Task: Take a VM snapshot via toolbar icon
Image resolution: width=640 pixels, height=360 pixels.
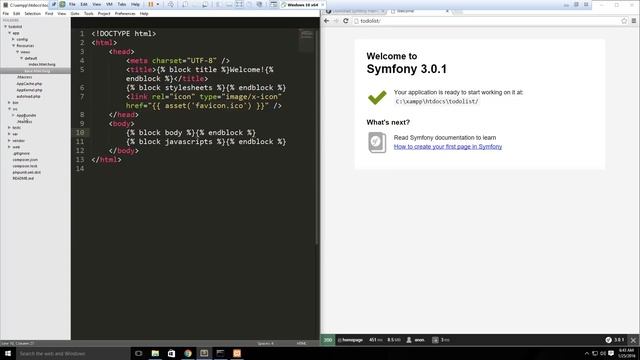Action: tap(185, 4)
